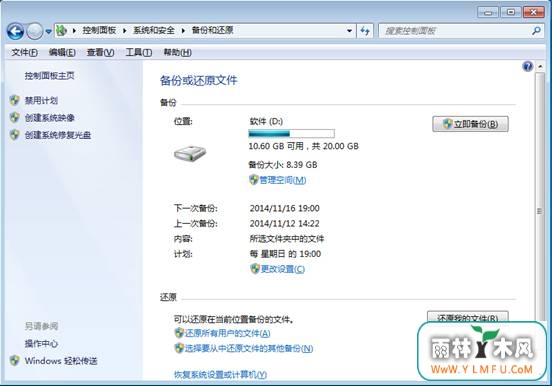The width and height of the screenshot is (552, 386).
Task: Expand the arrow after 系统和安全 breadcrumb
Action: tap(183, 31)
